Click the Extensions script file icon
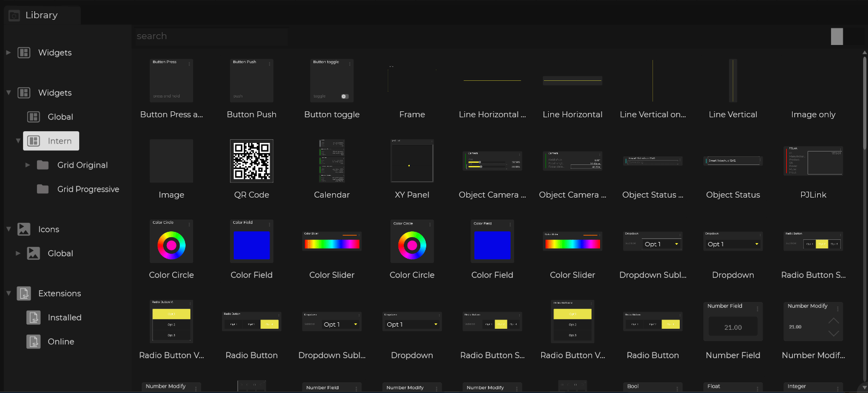The width and height of the screenshot is (868, 393). pos(24,293)
